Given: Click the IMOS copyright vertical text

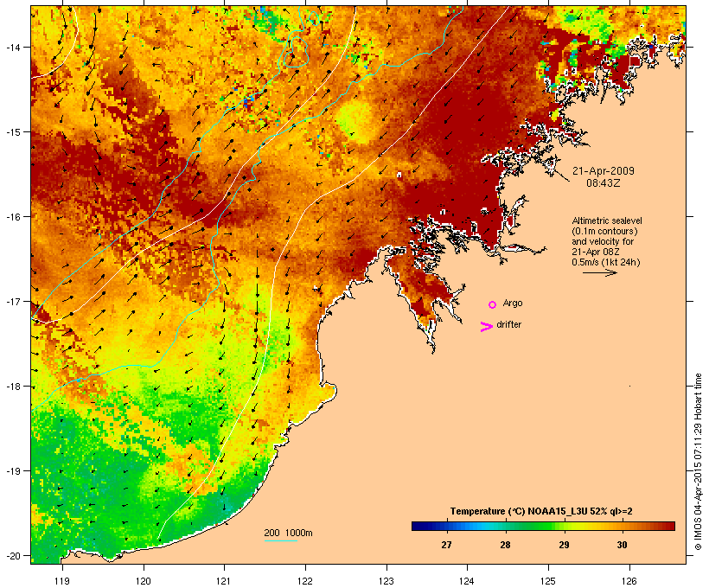Looking at the screenshot, I should click(698, 462).
